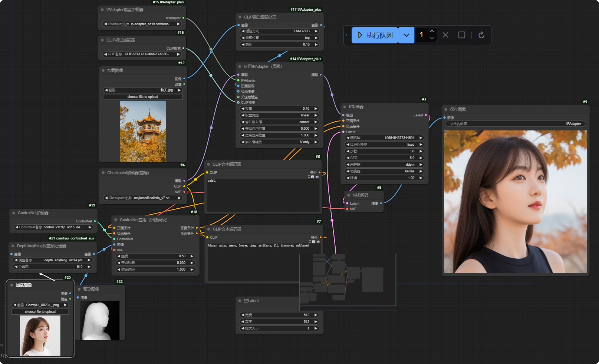The height and width of the screenshot is (364, 599).
Task: Open the 插值方式 LANCZOS selector
Action: 280,31
